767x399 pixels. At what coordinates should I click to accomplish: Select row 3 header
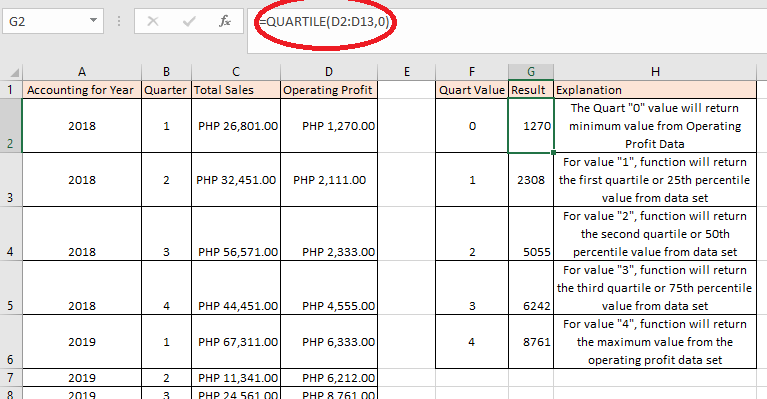coord(11,179)
